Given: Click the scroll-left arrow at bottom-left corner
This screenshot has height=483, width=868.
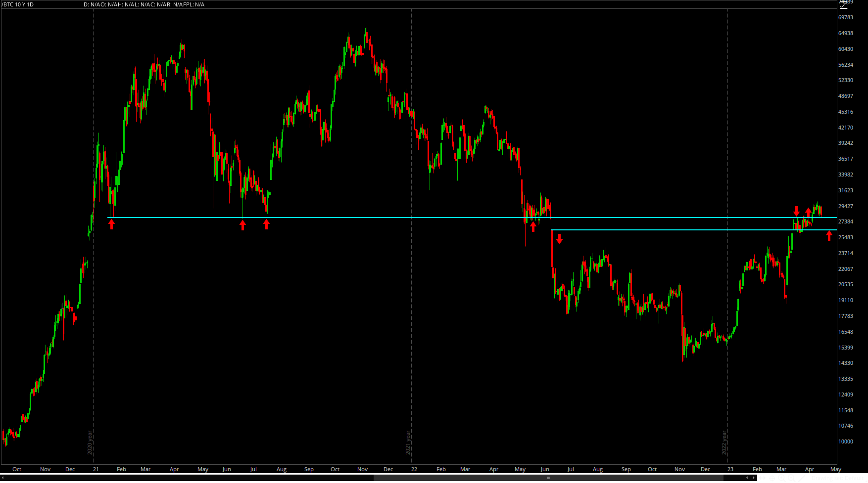Looking at the screenshot, I should coord(3,478).
